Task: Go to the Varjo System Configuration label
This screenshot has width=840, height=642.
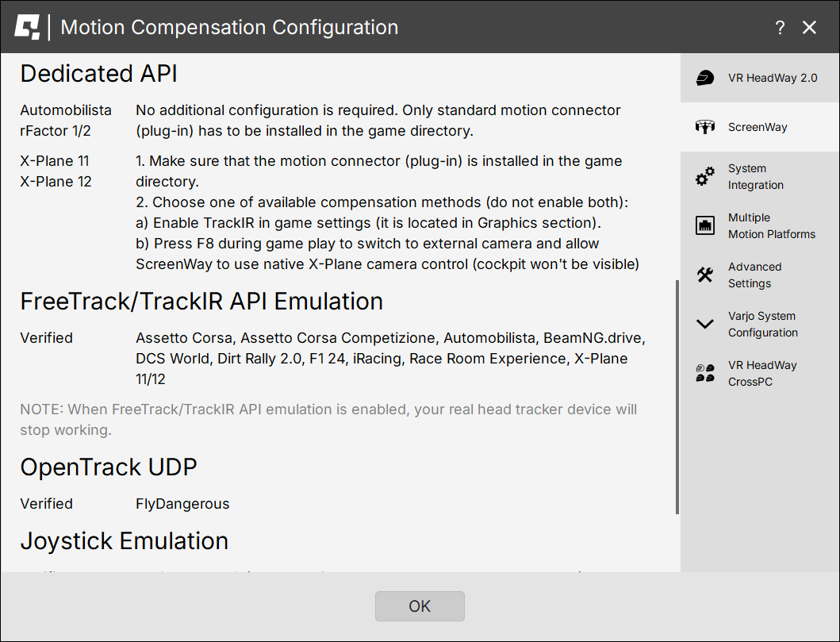Action: pyautogui.click(x=762, y=325)
